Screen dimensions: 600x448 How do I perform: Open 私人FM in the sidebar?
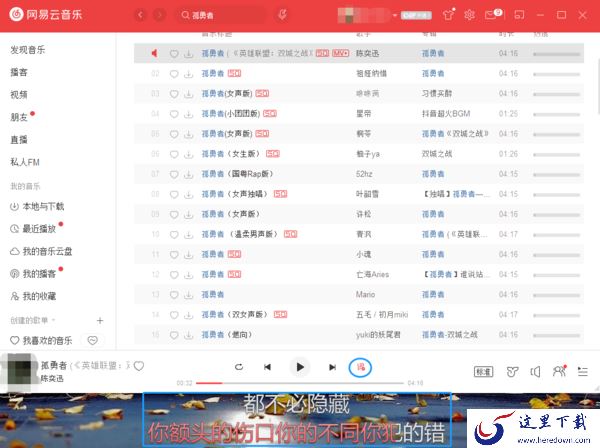[x=25, y=162]
